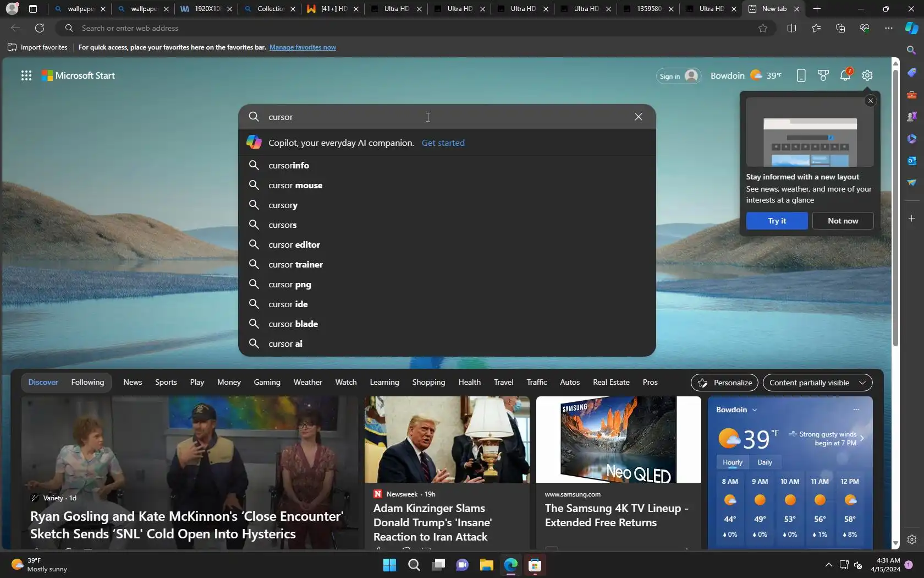924x578 pixels.
Task: Expand the Bowdoin location dropdown in weather card
Action: pyautogui.click(x=755, y=410)
